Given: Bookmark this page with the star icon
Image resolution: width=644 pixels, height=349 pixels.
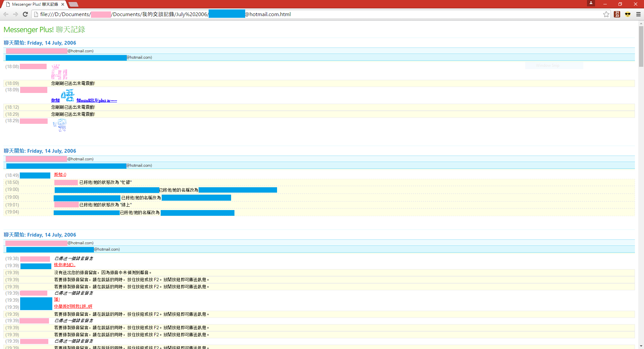Looking at the screenshot, I should 606,14.
